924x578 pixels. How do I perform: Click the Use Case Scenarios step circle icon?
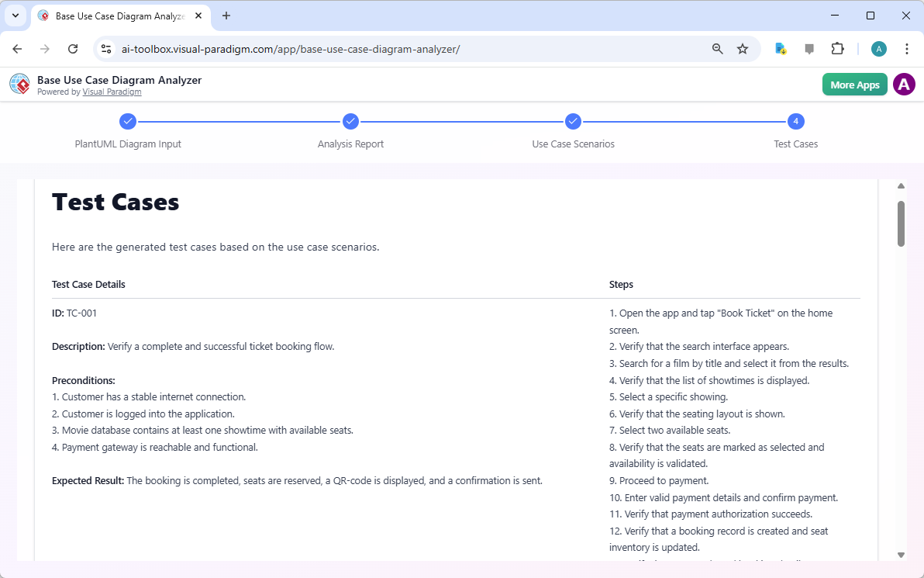[x=573, y=121]
